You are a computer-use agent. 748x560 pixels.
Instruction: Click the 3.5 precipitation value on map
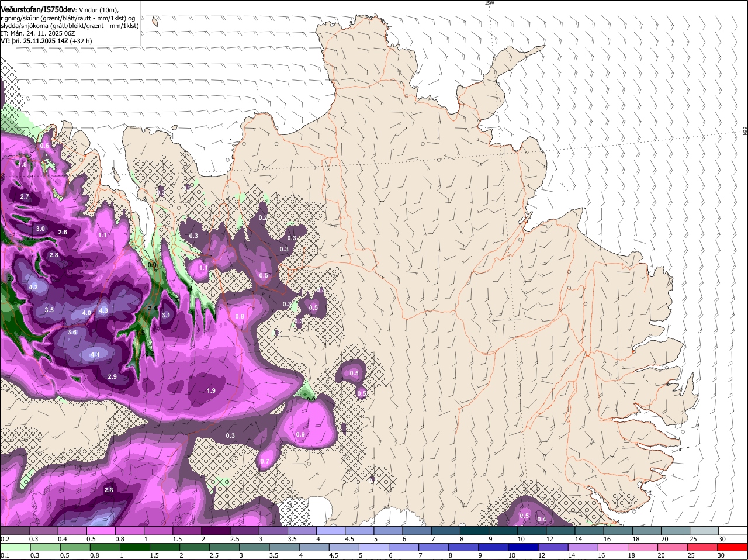coord(49,310)
